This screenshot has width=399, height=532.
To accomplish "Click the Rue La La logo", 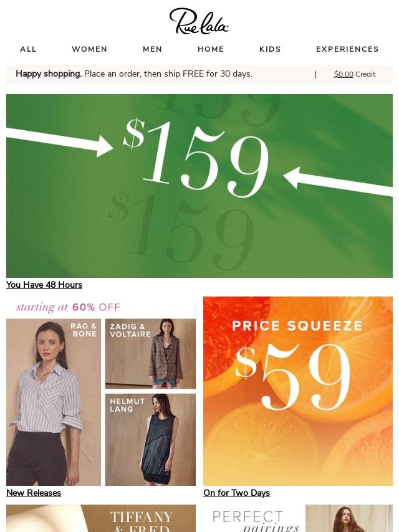I will tap(199, 21).
